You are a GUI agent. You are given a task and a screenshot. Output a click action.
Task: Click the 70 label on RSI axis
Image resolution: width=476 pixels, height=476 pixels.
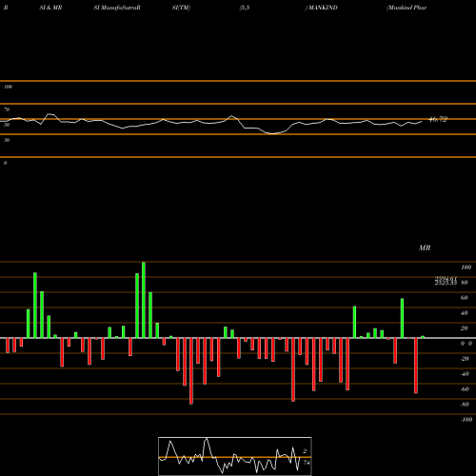[x=7, y=109]
